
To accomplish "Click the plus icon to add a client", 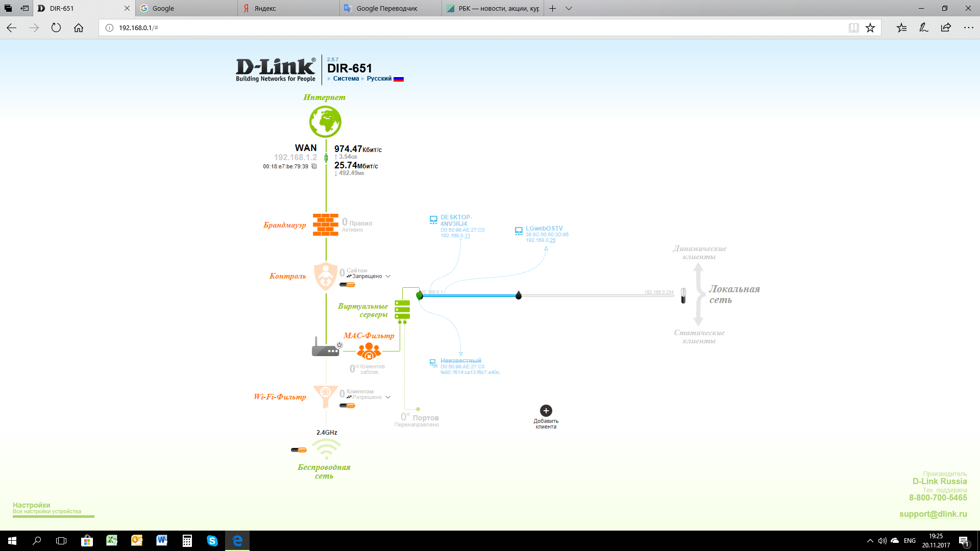I will click(546, 411).
